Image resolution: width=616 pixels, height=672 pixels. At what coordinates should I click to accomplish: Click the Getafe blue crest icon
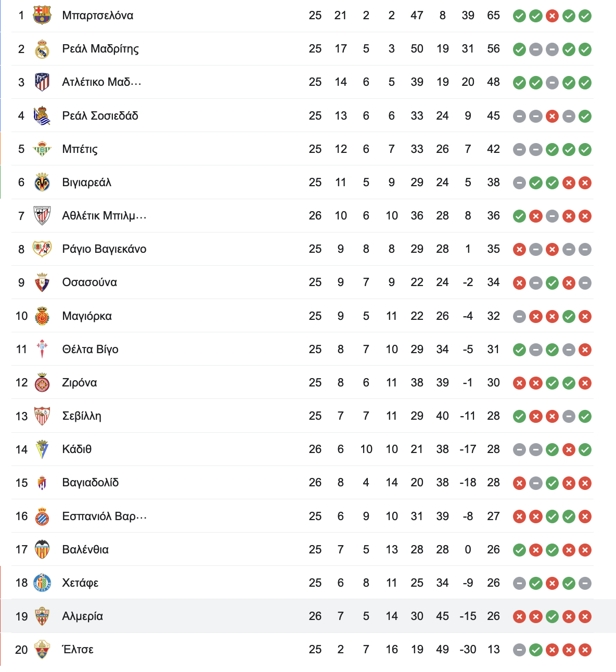[42, 583]
